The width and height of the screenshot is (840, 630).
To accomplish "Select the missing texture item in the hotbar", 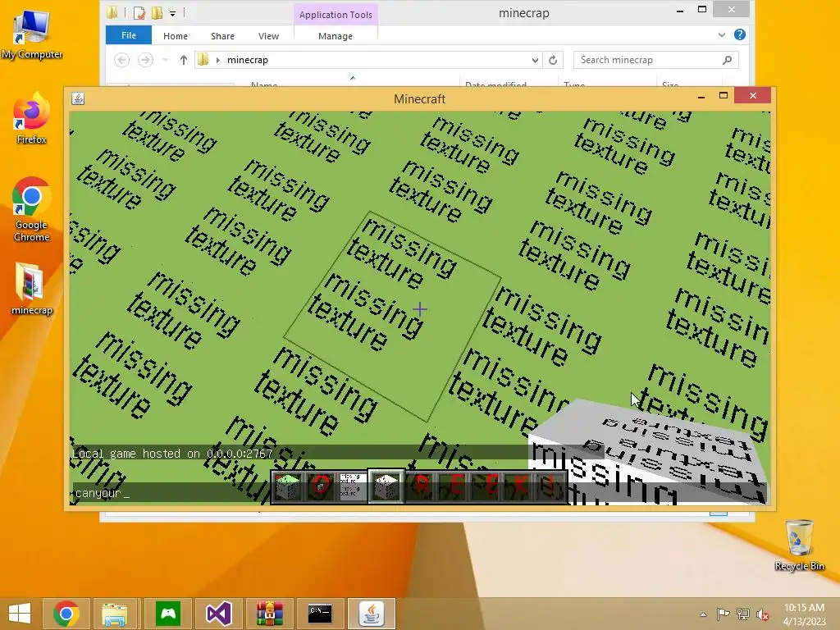I will pyautogui.click(x=351, y=486).
